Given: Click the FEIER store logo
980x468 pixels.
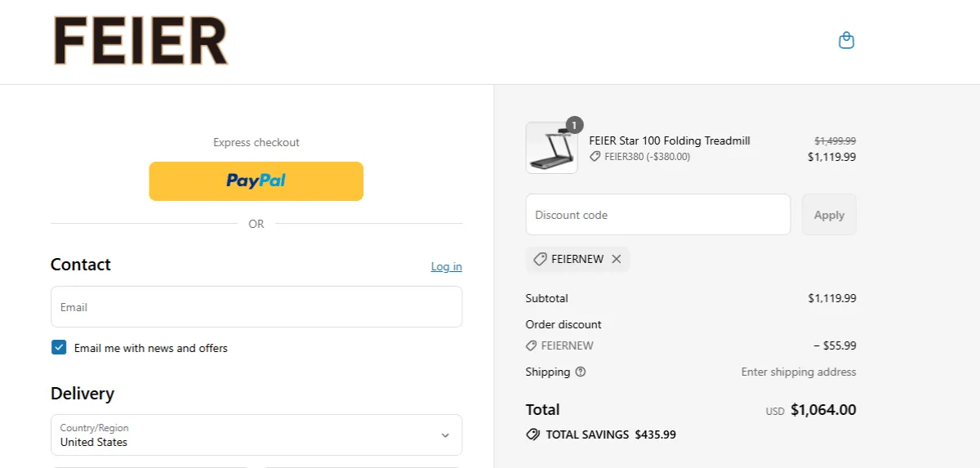Looking at the screenshot, I should (x=140, y=42).
